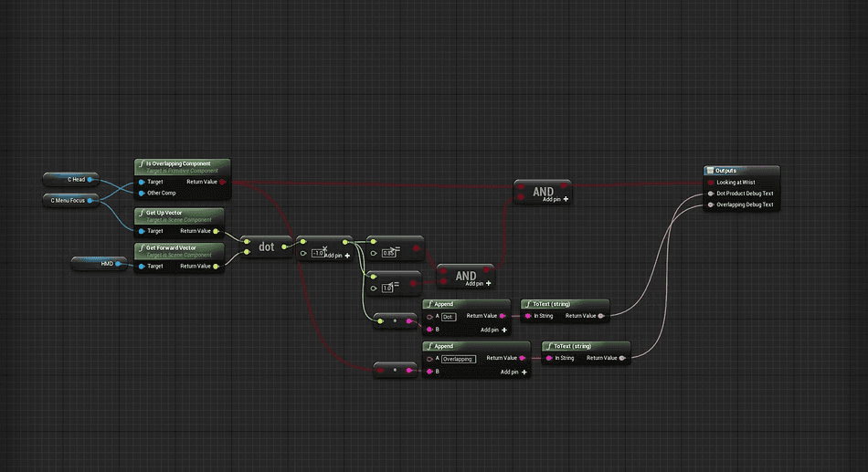Click Add pin on Overlapping Append node
868x472 pixels.
coord(513,372)
